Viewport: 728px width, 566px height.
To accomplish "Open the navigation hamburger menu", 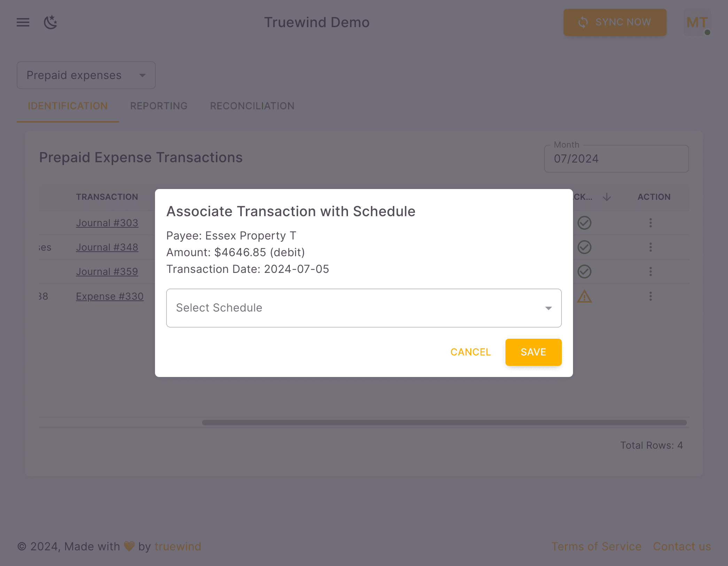I will pyautogui.click(x=23, y=22).
